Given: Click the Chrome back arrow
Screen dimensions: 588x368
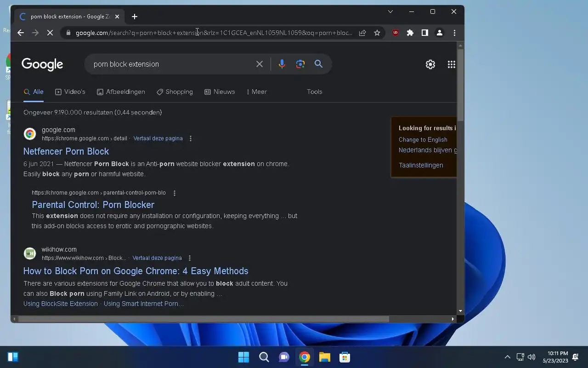Looking at the screenshot, I should (21, 33).
